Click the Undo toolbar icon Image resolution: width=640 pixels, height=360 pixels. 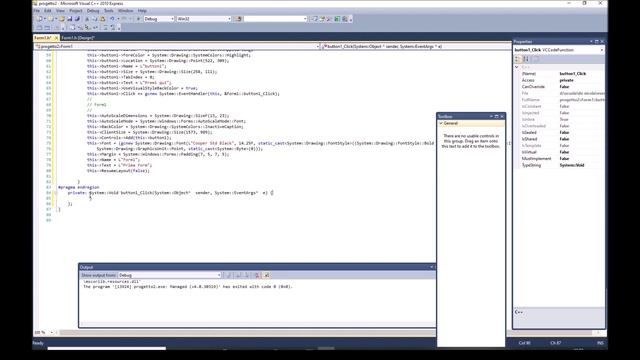point(112,19)
